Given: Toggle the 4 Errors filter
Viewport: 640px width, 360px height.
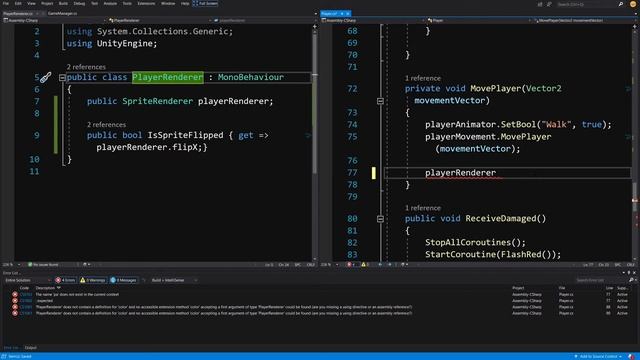Looking at the screenshot, I should tap(66, 280).
